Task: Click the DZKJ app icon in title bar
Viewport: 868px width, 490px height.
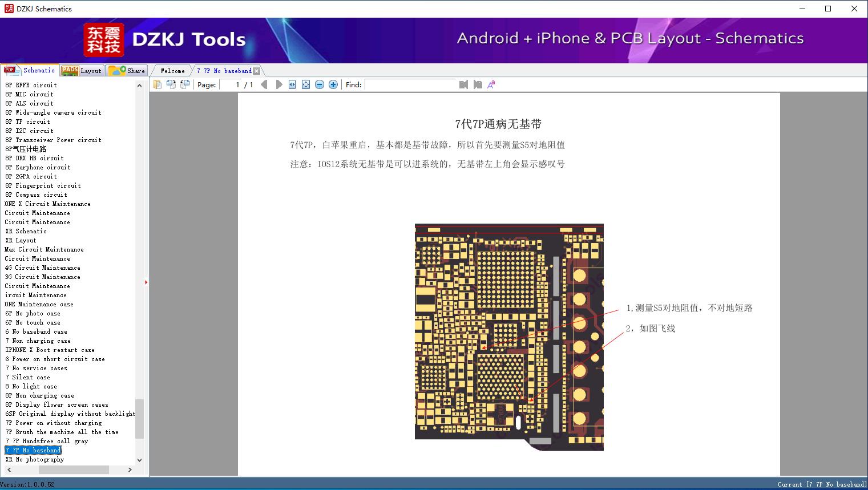Action: pos(9,9)
